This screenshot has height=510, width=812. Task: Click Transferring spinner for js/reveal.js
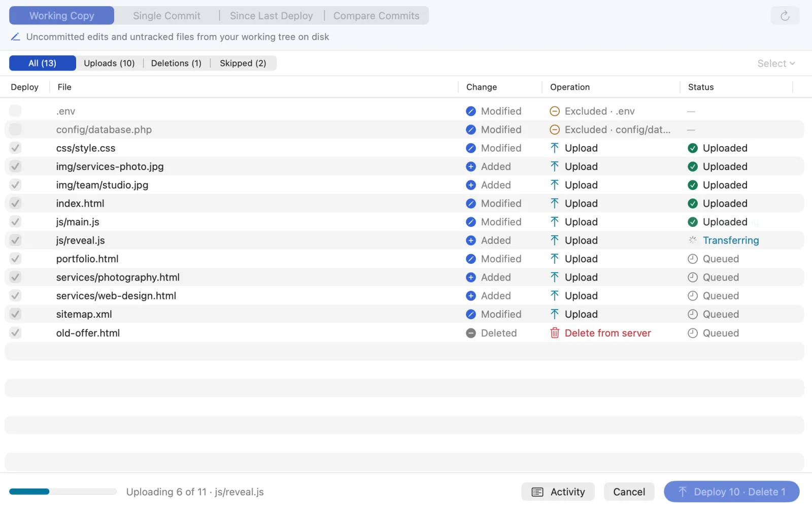(693, 241)
